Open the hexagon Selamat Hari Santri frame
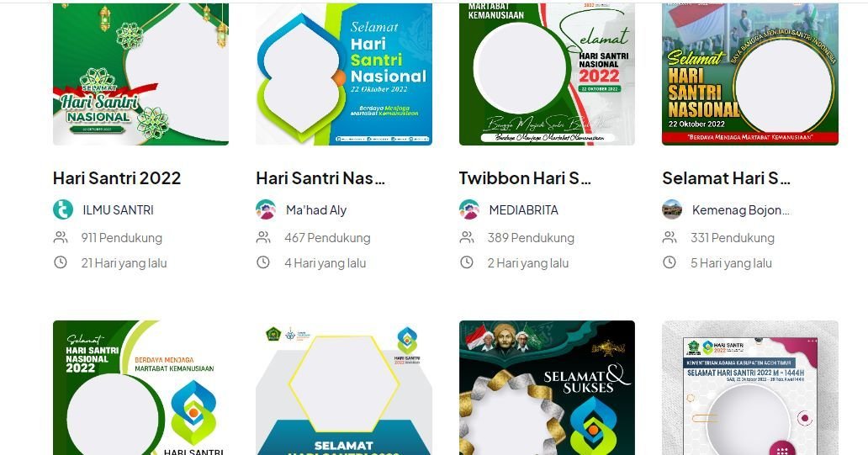868x455 pixels. 344,388
